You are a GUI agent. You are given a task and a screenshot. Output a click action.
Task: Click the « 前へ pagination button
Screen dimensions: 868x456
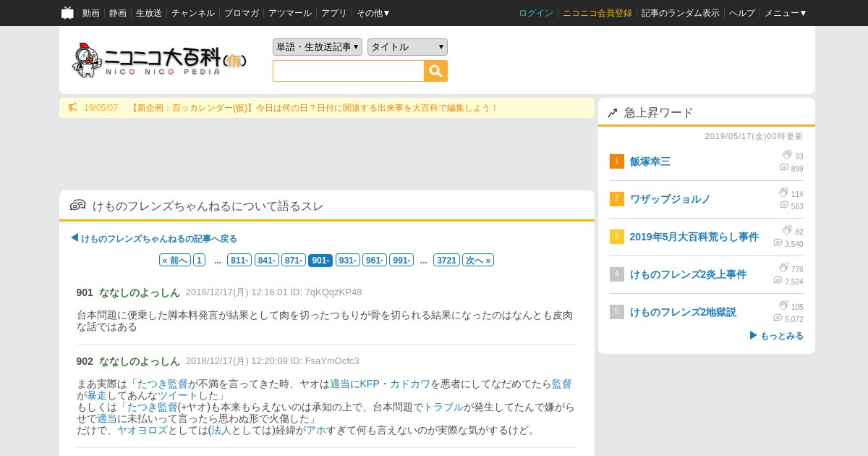(x=175, y=261)
